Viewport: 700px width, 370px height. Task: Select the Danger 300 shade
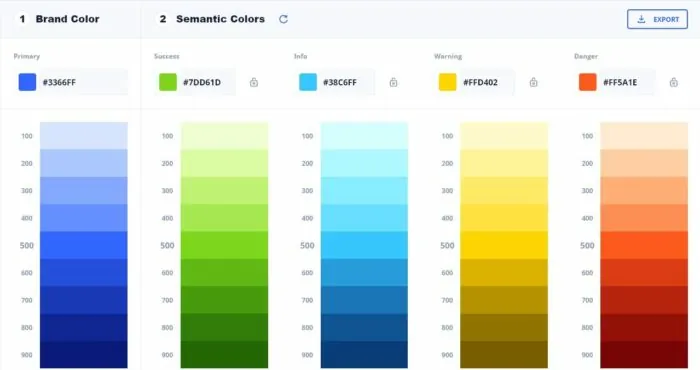click(644, 191)
